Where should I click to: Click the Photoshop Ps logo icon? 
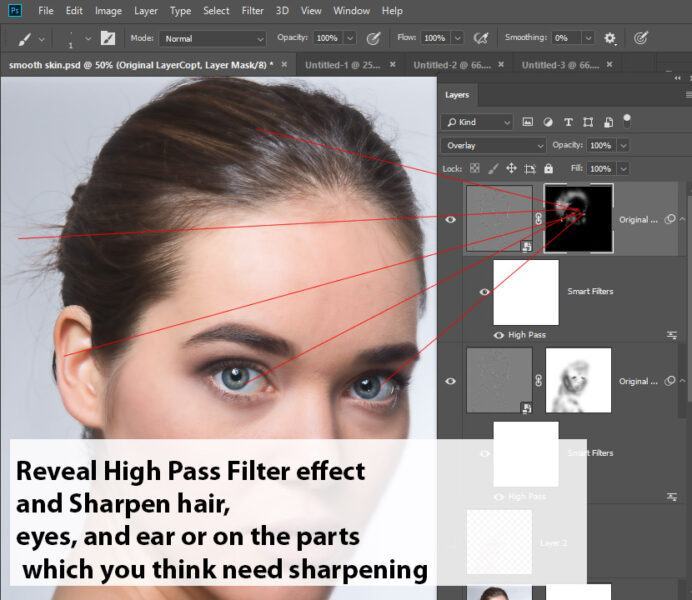pyautogui.click(x=15, y=10)
